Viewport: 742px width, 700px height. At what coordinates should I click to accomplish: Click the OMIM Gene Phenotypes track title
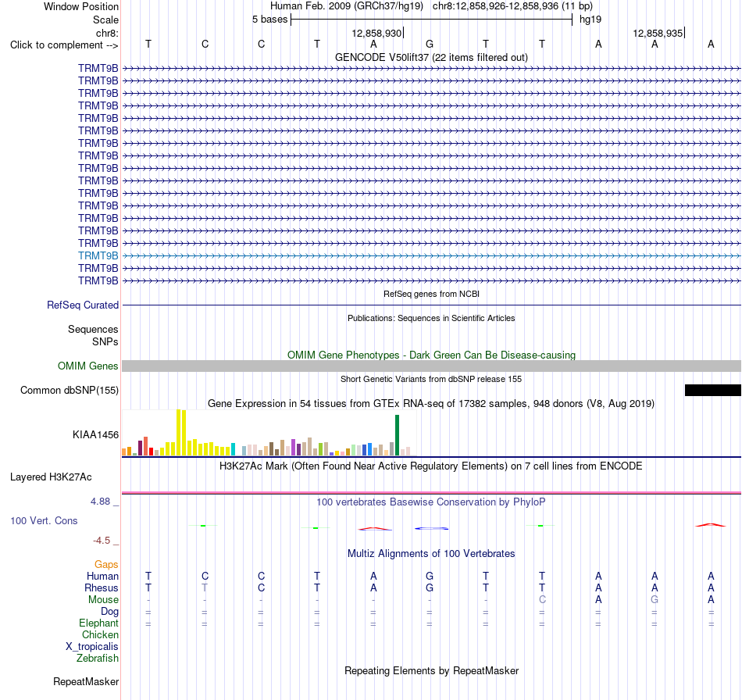[x=431, y=355]
